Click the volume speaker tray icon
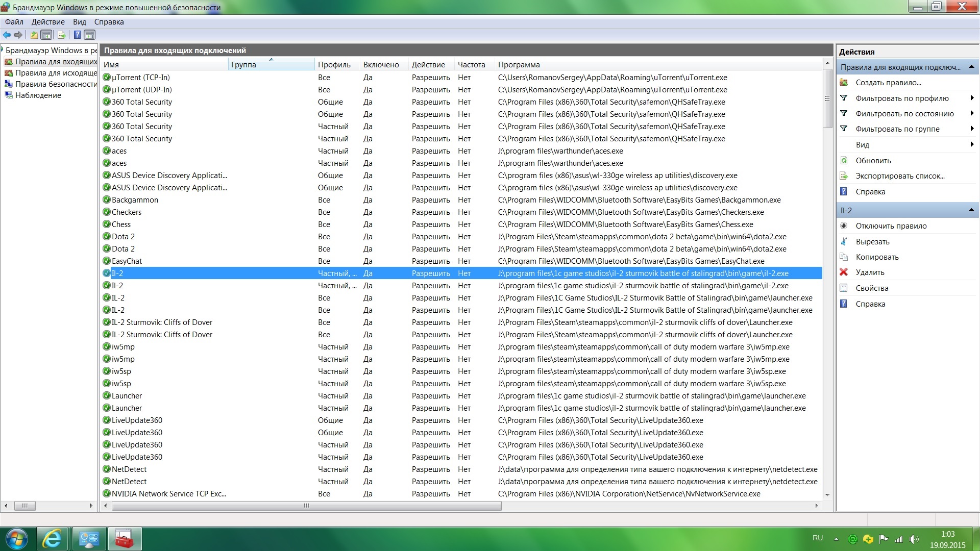 (x=914, y=539)
